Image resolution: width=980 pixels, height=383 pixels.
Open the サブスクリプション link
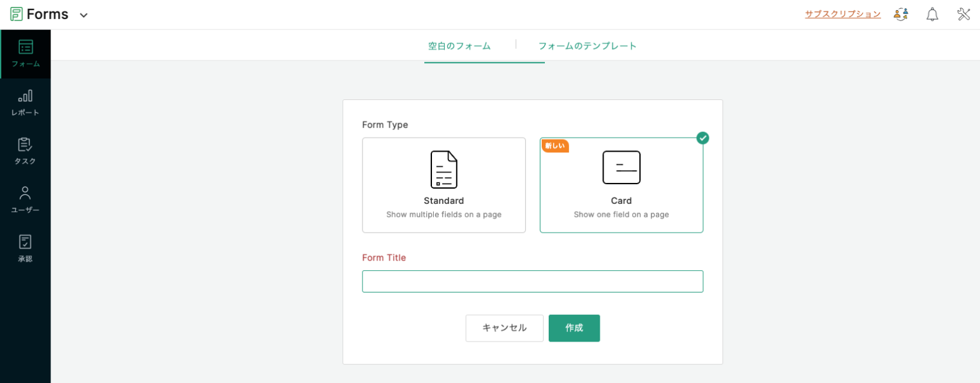[842, 13]
